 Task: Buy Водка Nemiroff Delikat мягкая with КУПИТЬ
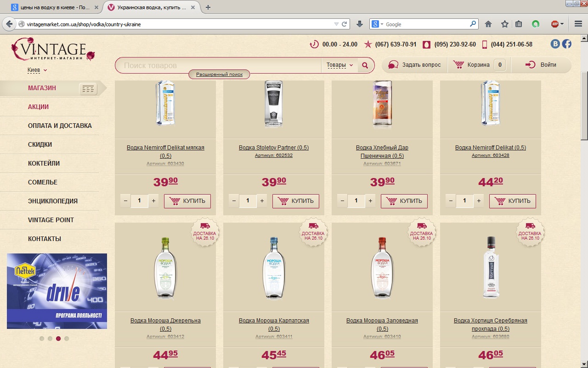coord(187,201)
